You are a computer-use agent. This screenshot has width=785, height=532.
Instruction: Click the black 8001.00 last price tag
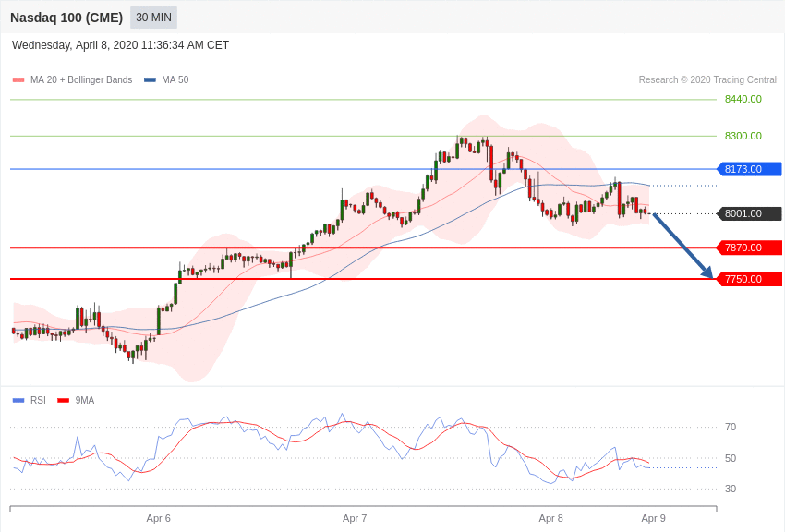pyautogui.click(x=750, y=213)
